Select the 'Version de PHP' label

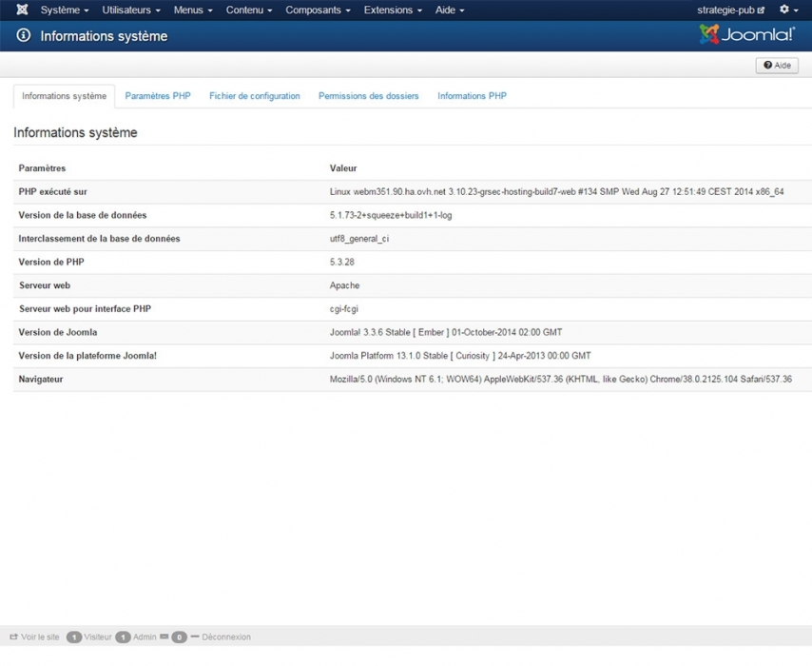(x=51, y=262)
